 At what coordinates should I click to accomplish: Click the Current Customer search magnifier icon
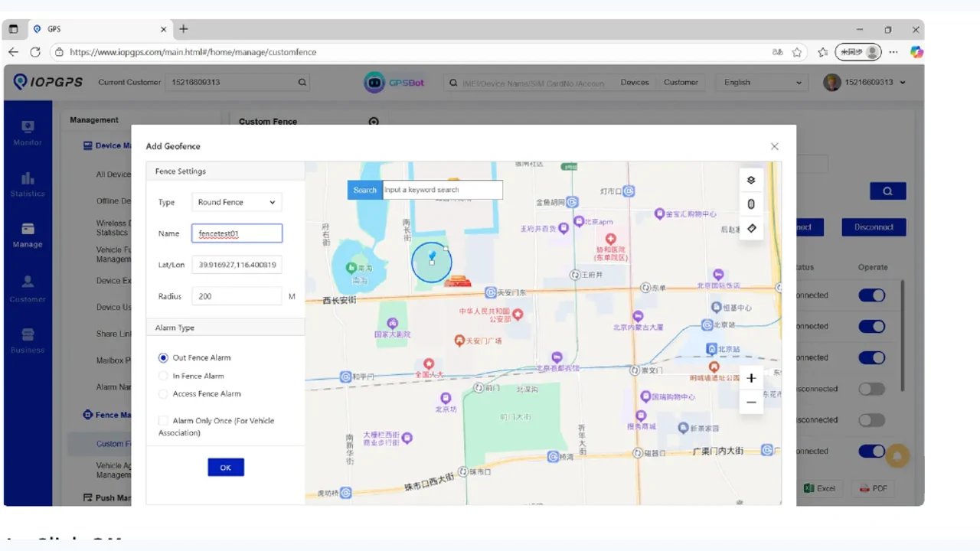point(302,83)
